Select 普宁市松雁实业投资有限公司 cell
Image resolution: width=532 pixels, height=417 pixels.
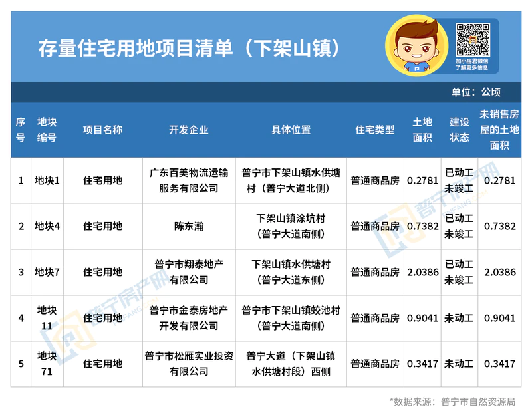[189, 364]
